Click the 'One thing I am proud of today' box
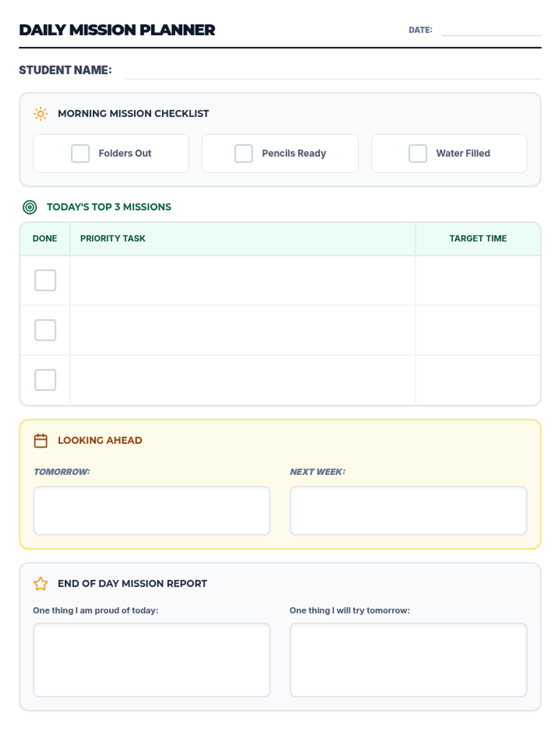The height and width of the screenshot is (747, 560). point(152,660)
